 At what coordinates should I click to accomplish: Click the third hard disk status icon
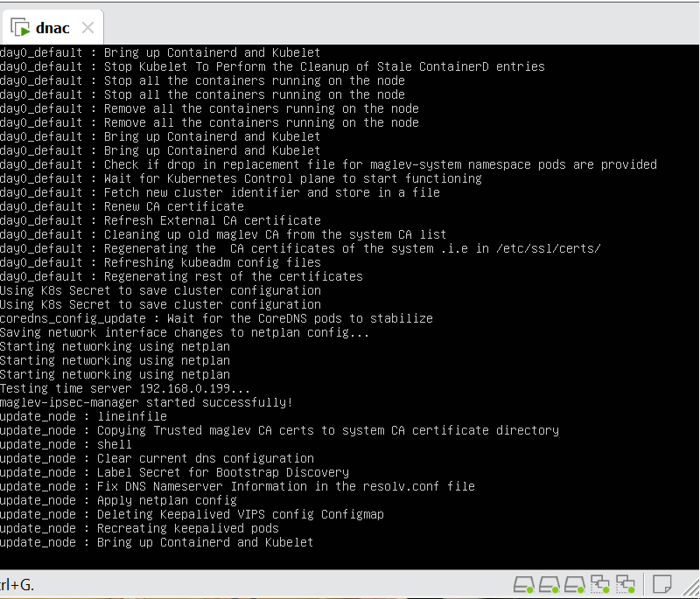(x=575, y=583)
